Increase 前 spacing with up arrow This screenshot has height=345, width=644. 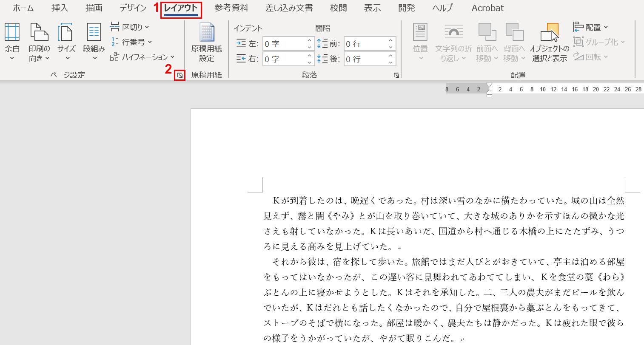(390, 40)
